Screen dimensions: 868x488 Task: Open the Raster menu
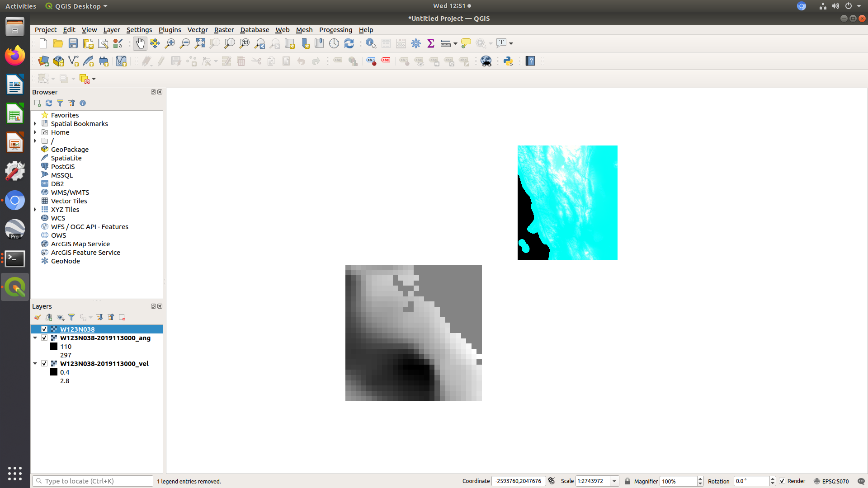click(224, 29)
